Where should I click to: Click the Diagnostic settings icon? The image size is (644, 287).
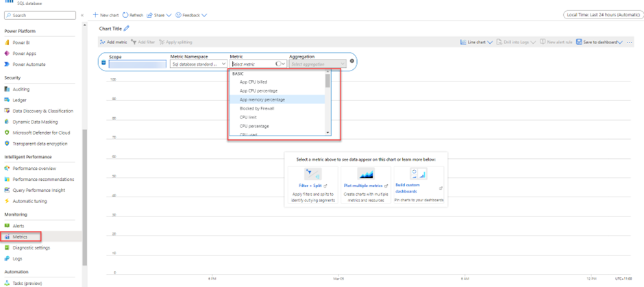[8, 248]
